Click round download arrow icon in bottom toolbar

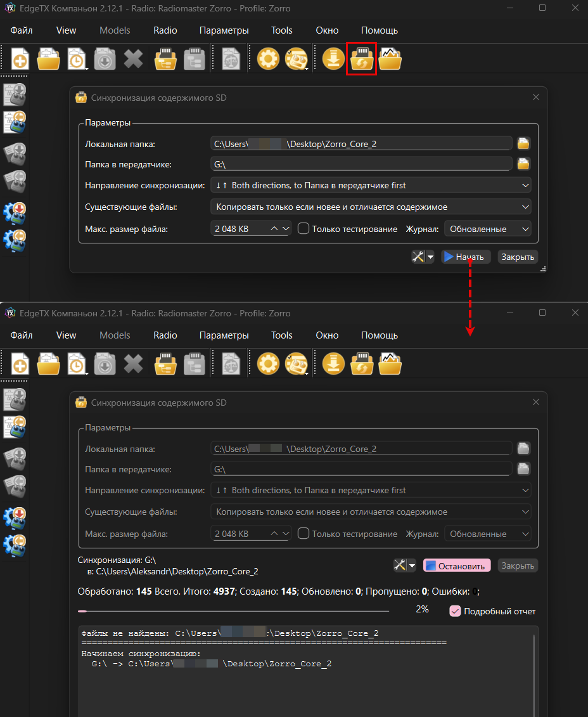click(x=333, y=363)
